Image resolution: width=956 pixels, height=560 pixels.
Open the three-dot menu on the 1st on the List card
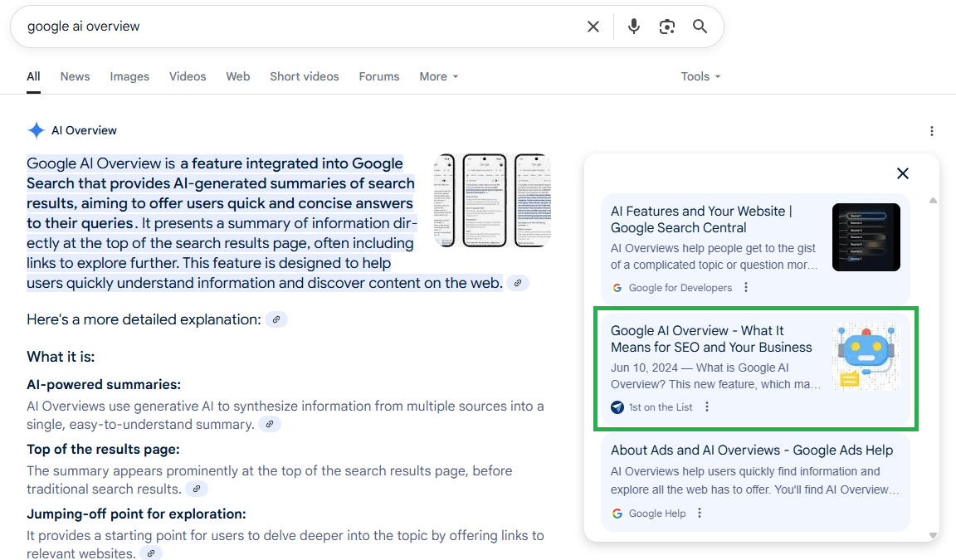[707, 407]
